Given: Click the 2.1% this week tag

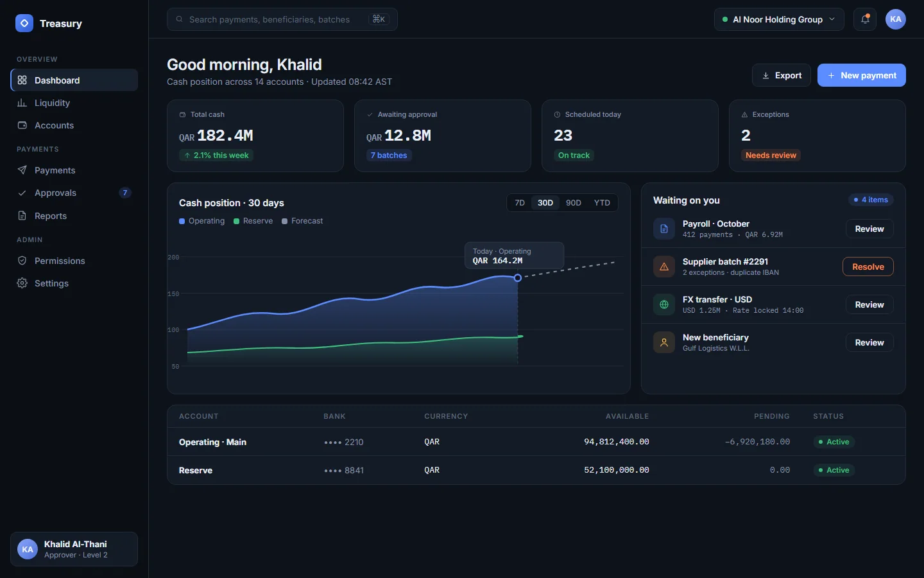Looking at the screenshot, I should [216, 155].
